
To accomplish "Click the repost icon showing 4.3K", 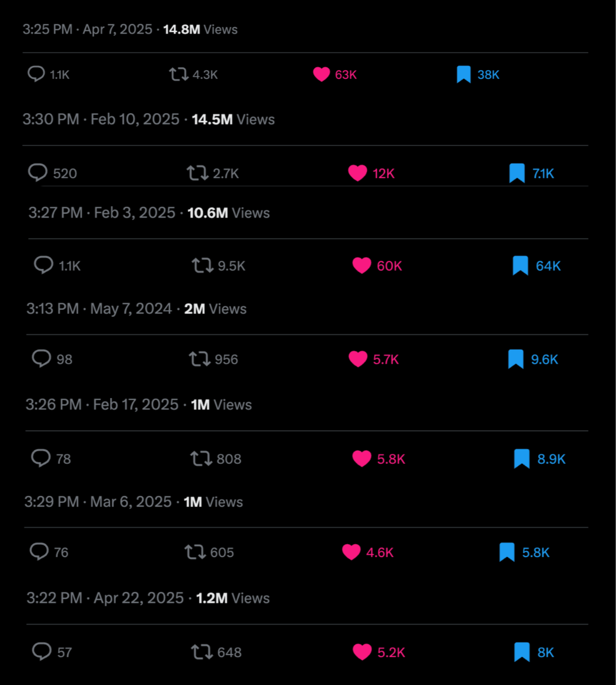I will [178, 74].
